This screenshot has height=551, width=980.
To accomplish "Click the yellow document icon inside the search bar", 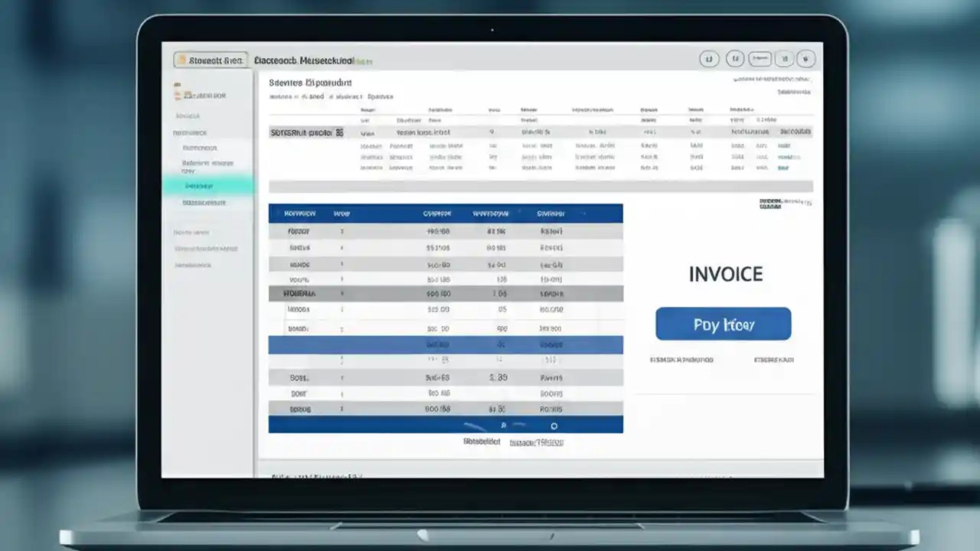I will (181, 59).
